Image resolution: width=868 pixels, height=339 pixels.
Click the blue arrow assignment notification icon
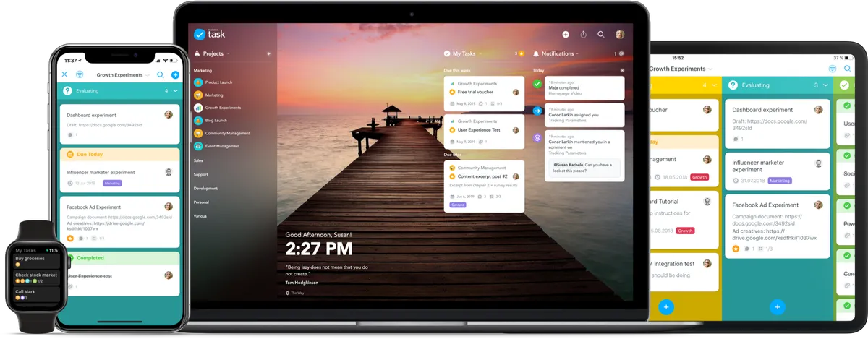(537, 111)
